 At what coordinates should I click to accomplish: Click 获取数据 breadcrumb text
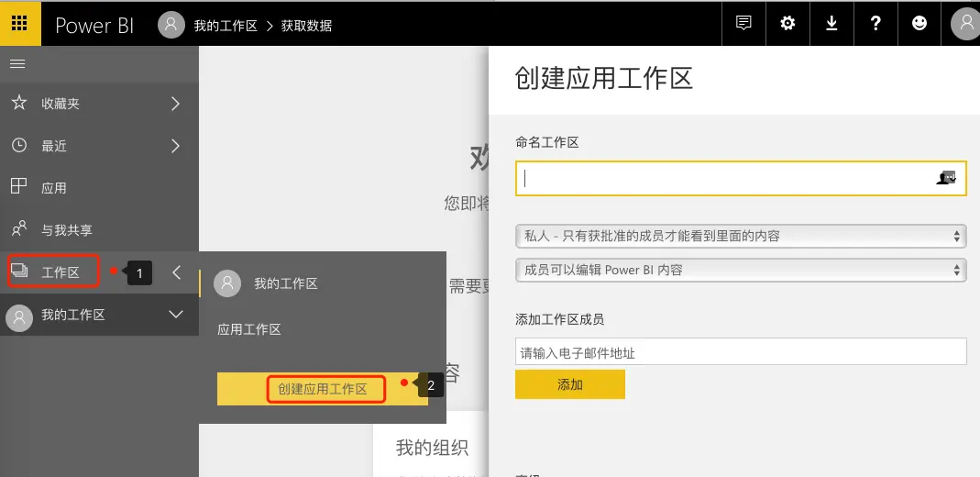(x=306, y=26)
